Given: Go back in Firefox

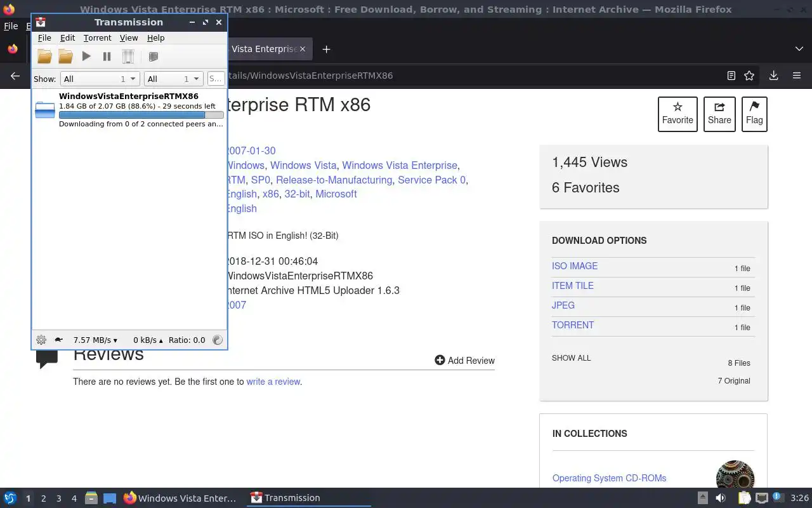Looking at the screenshot, I should tap(15, 76).
